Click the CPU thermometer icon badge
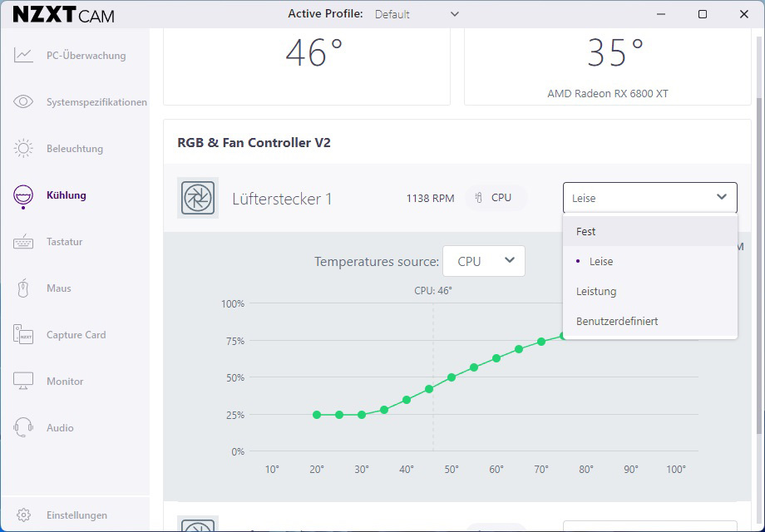This screenshot has width=765, height=532. 496,198
